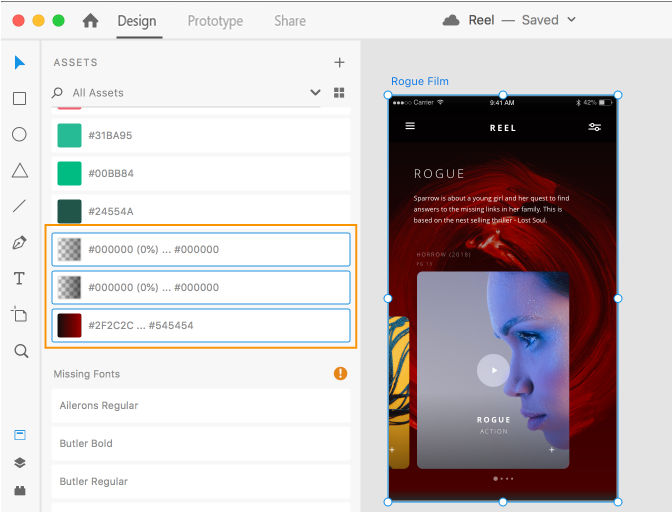Click the search magnifier in Assets
The image size is (672, 512).
pos(57,93)
